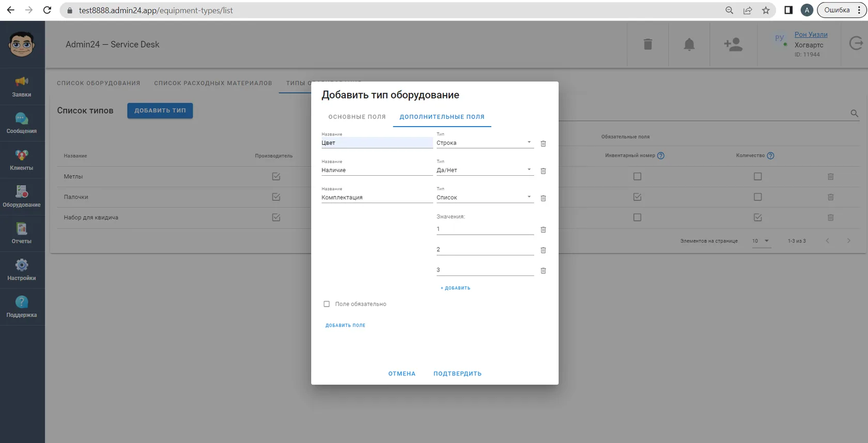Click the notifications bell icon
This screenshot has width=868, height=443.
coord(689,44)
